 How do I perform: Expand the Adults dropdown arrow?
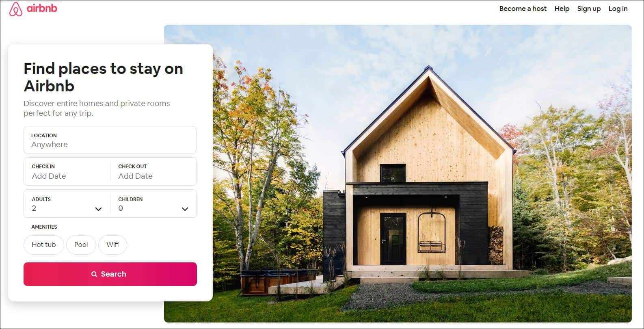pos(98,209)
